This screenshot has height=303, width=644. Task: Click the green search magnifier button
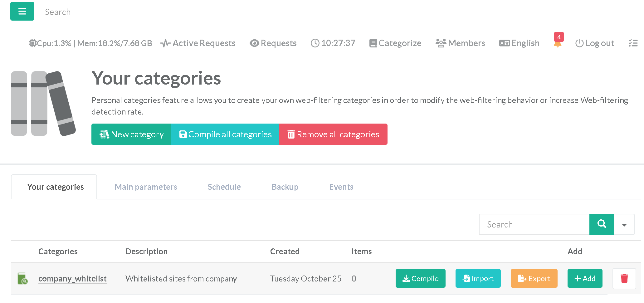tap(601, 224)
